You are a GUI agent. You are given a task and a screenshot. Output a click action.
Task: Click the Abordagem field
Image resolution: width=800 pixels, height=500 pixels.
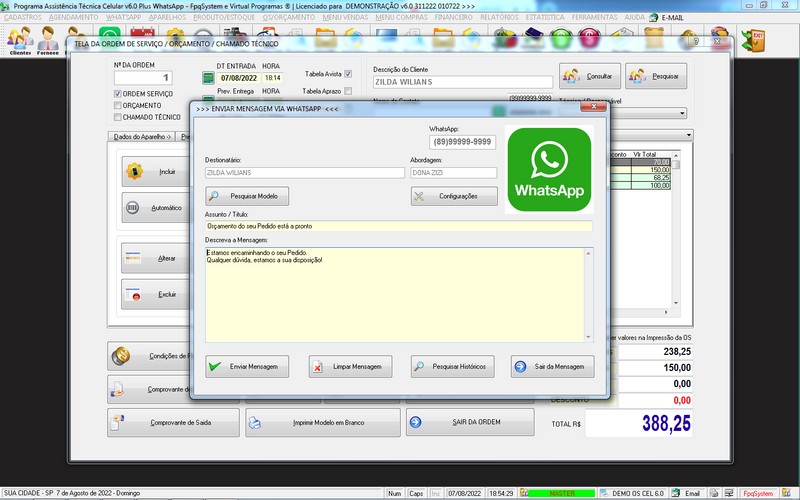[x=454, y=173]
